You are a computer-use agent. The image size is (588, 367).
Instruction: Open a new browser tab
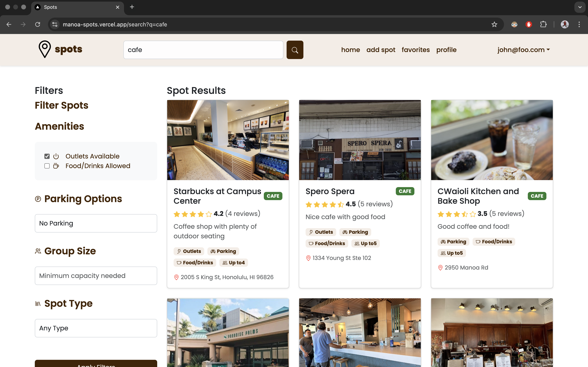click(x=132, y=7)
